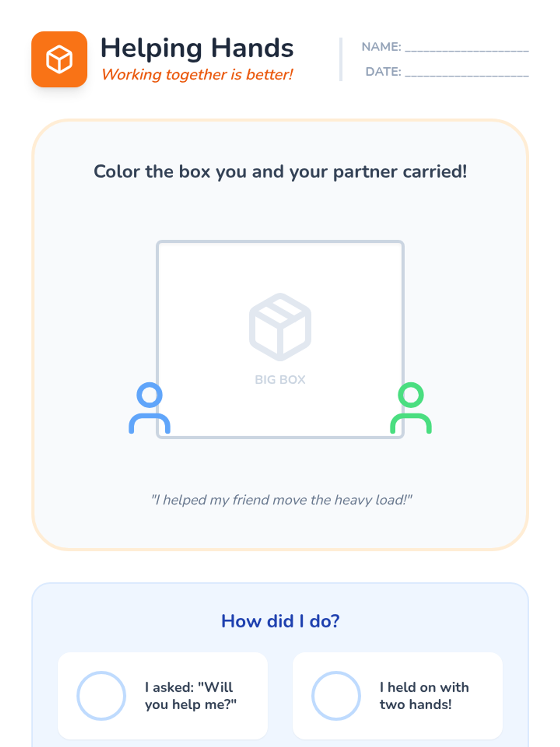Click the 'I helped my friend' quote

point(281,500)
